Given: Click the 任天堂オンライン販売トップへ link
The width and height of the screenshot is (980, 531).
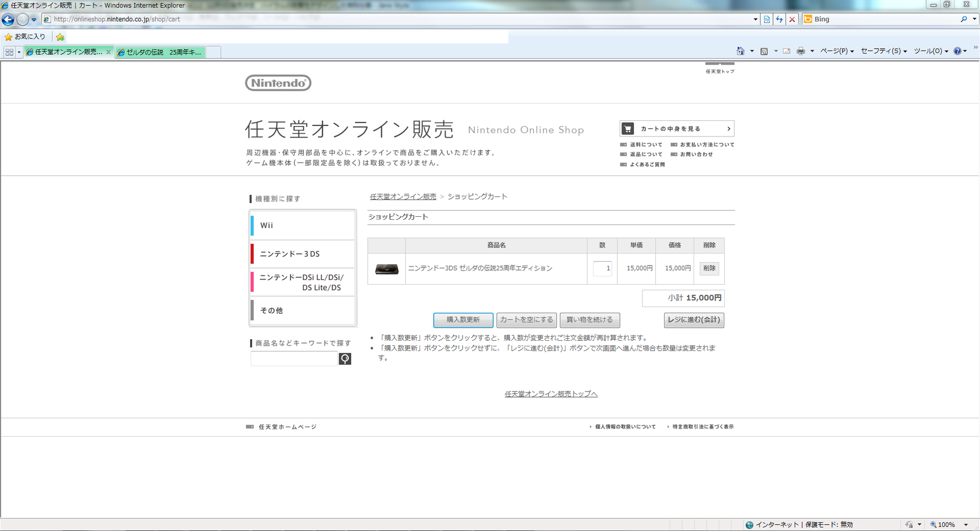Looking at the screenshot, I should (x=551, y=394).
